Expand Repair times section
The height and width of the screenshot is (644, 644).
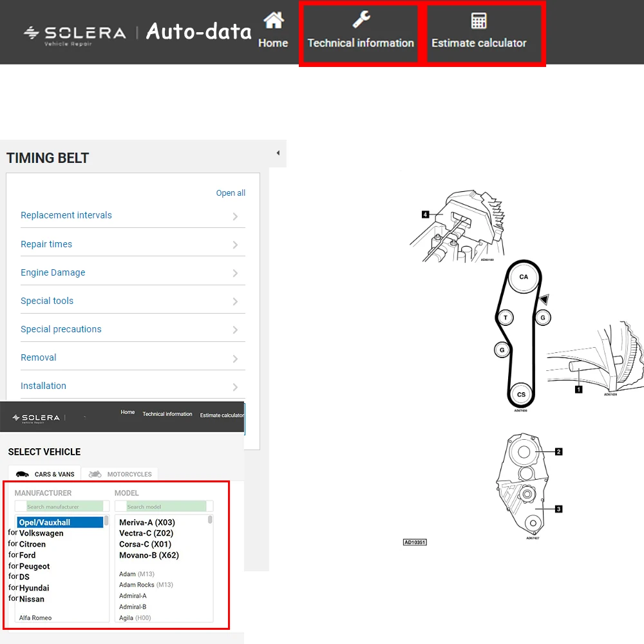click(x=133, y=244)
